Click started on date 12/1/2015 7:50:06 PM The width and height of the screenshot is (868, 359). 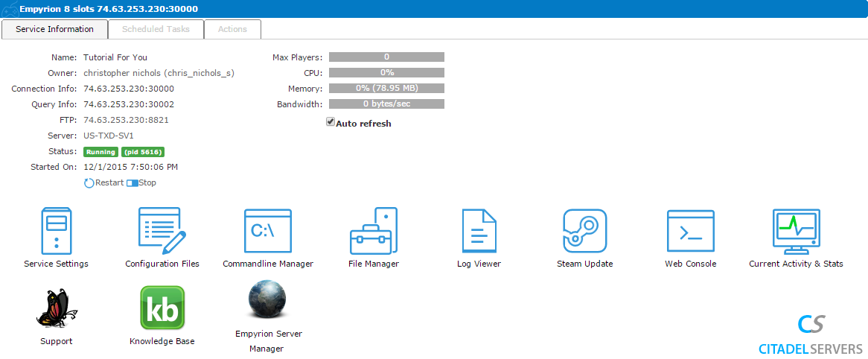[x=130, y=167]
